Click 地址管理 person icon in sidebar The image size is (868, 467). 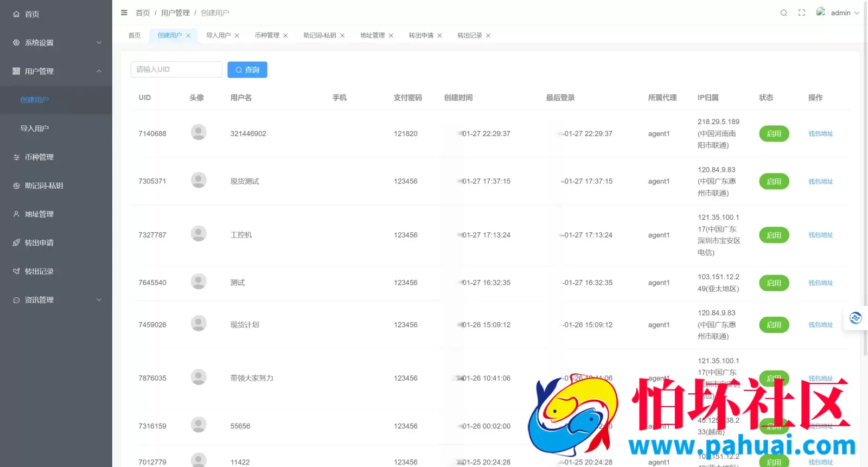pos(16,214)
